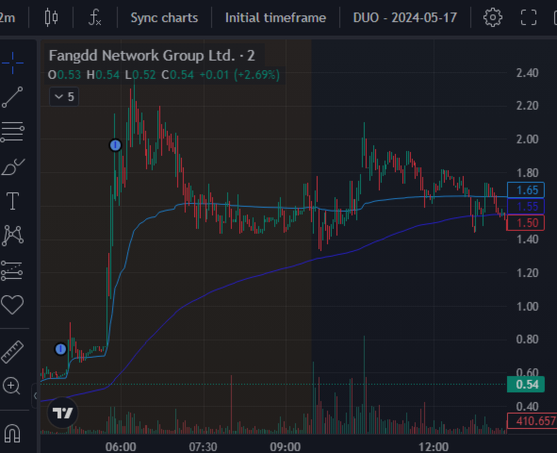
Task: Click Sync charts button
Action: tap(164, 17)
